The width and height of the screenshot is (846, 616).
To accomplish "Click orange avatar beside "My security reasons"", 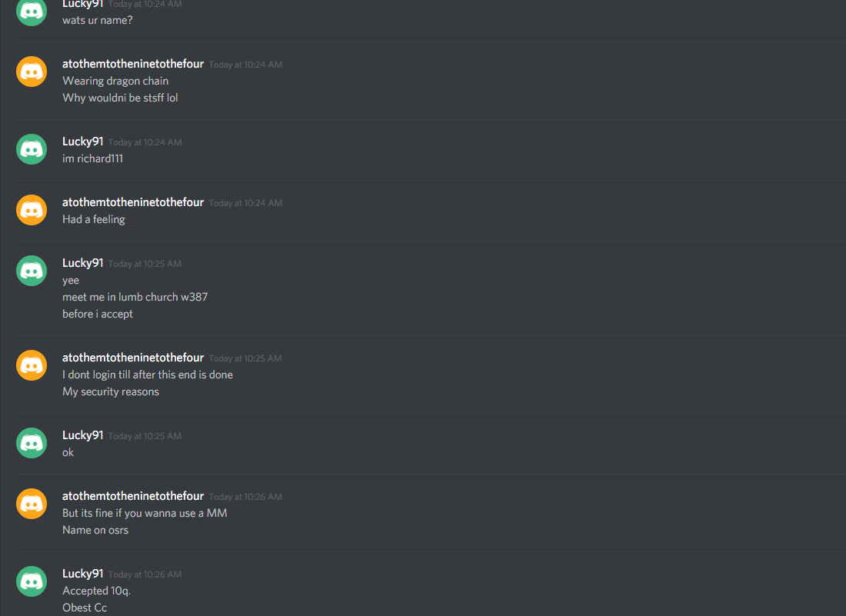I will coord(32,366).
